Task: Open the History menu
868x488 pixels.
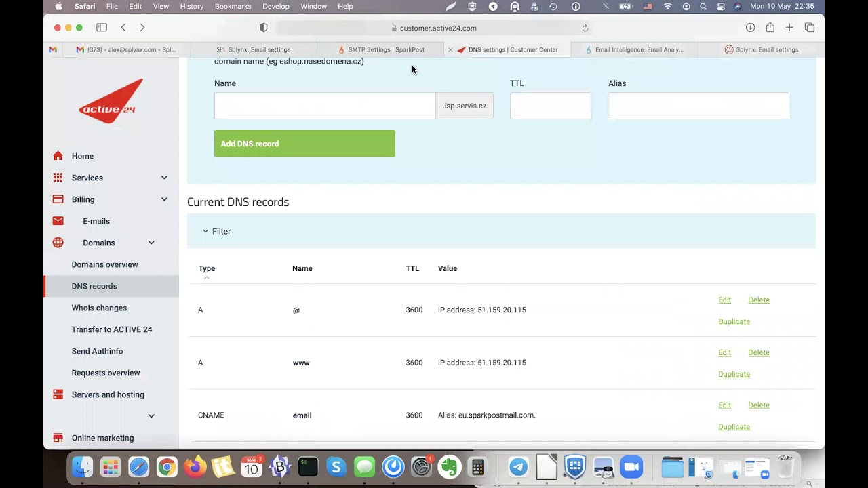Action: (x=192, y=7)
